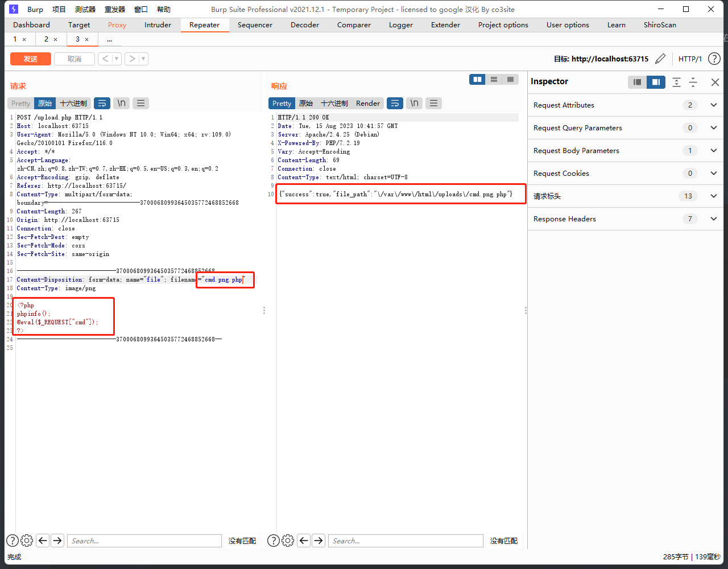This screenshot has width=728, height=569.
Task: Click the response search input field
Action: [x=406, y=541]
